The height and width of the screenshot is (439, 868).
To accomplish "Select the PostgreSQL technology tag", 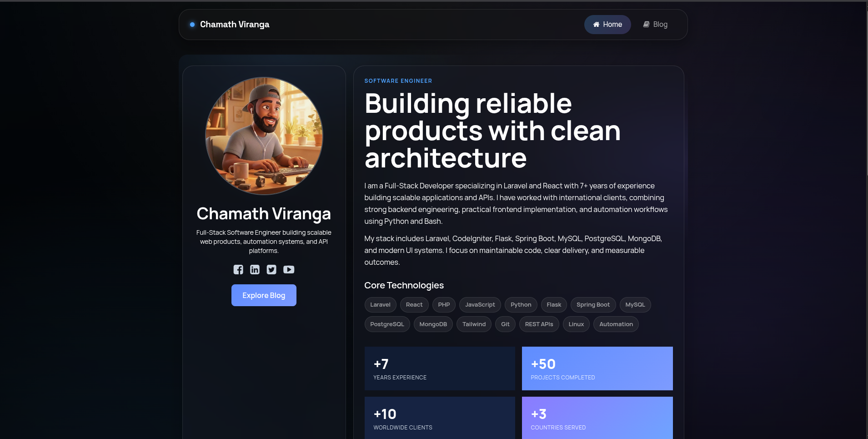I will [x=387, y=324].
